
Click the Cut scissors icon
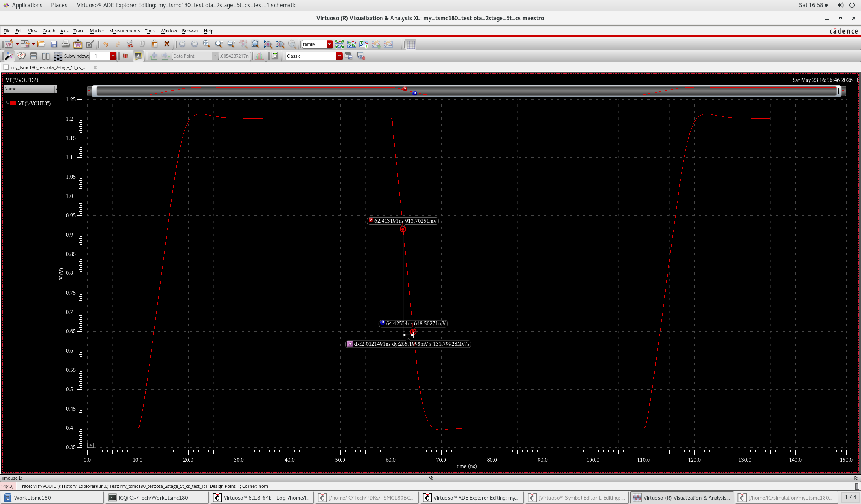click(130, 44)
